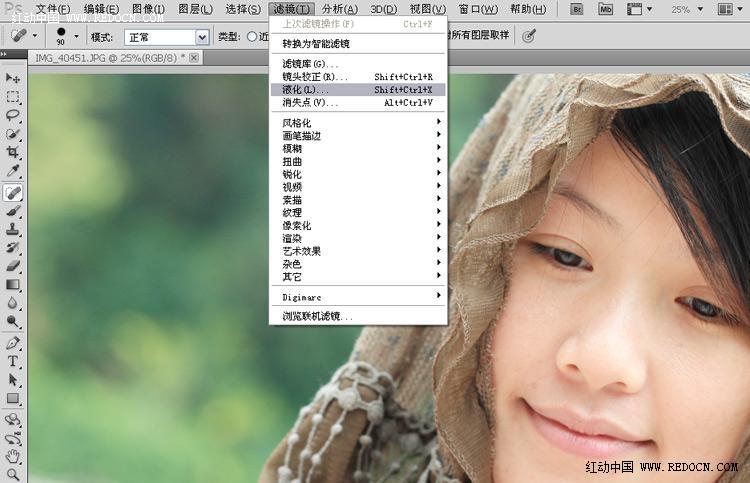Open the 文件(F) menu
The width and height of the screenshot is (750, 483).
point(53,9)
